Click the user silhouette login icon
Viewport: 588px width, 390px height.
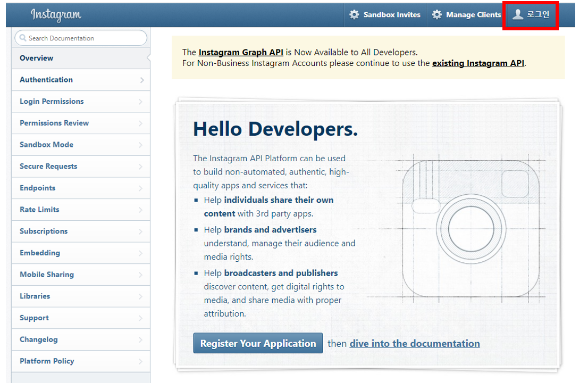[518, 14]
